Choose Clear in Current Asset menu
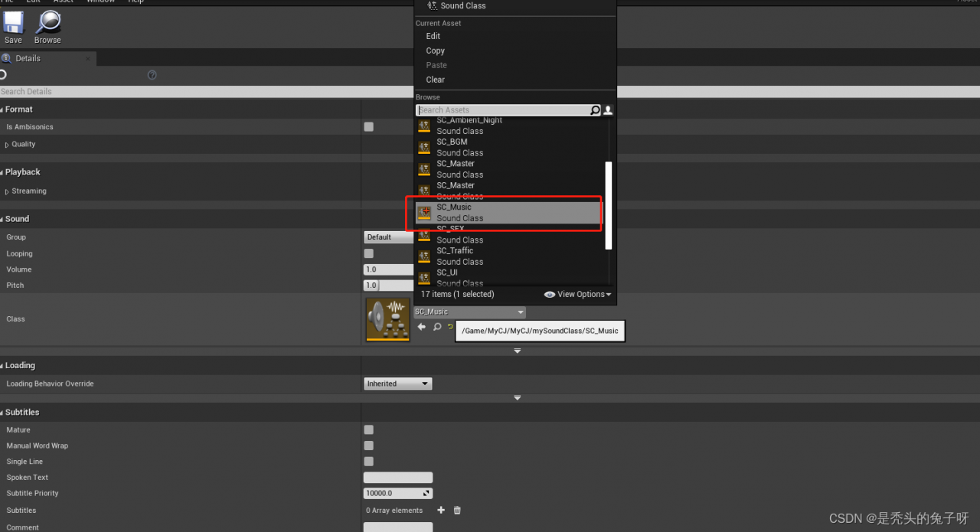Viewport: 980px width, 532px height. (x=436, y=80)
